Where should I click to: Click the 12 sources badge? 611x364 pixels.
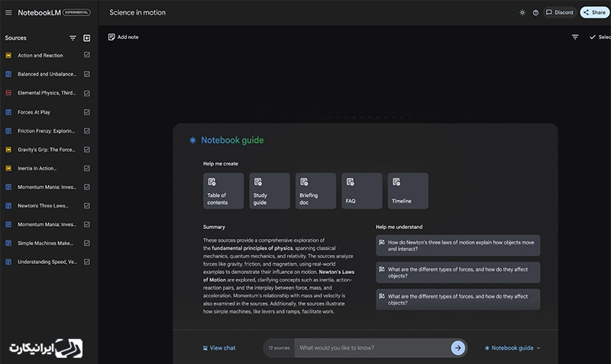click(x=279, y=348)
